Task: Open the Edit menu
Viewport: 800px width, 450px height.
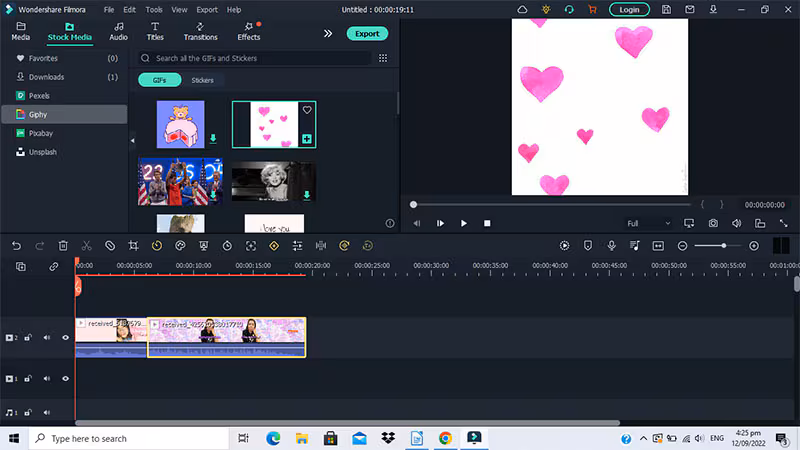Action: pyautogui.click(x=130, y=10)
